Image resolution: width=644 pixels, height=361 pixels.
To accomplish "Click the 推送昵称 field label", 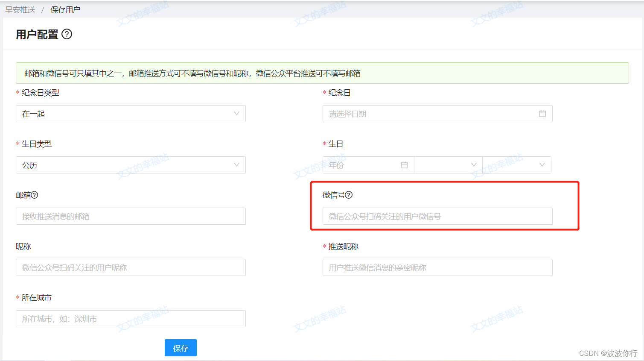I will (x=344, y=247).
